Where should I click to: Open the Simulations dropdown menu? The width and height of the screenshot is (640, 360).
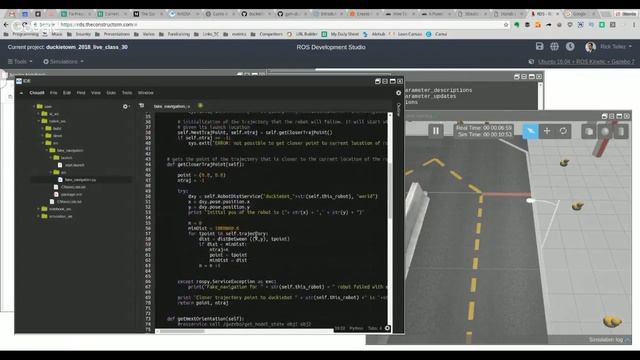point(63,62)
